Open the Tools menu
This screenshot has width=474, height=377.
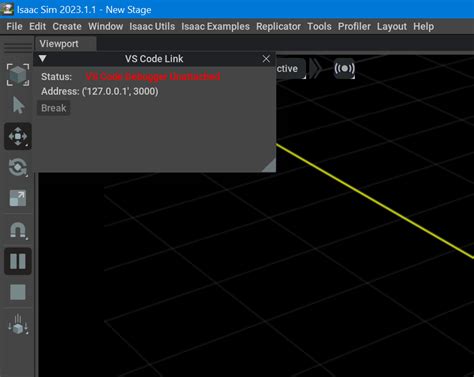tap(319, 26)
